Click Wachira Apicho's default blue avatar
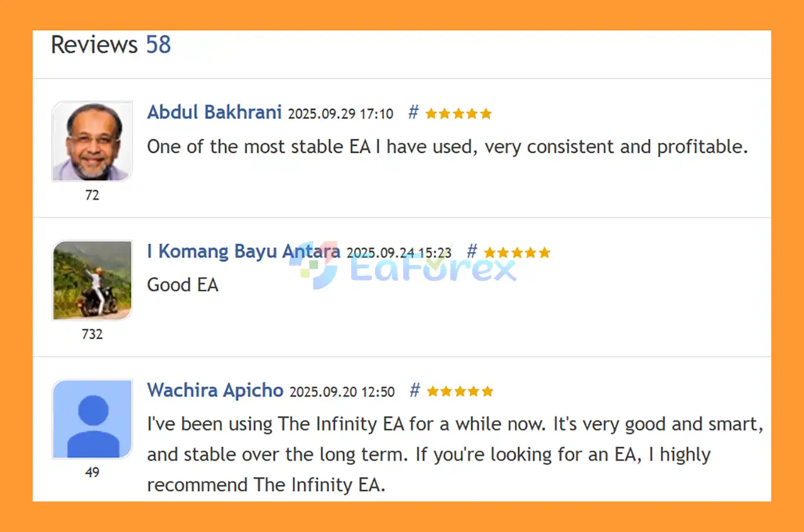This screenshot has height=532, width=804. click(92, 419)
